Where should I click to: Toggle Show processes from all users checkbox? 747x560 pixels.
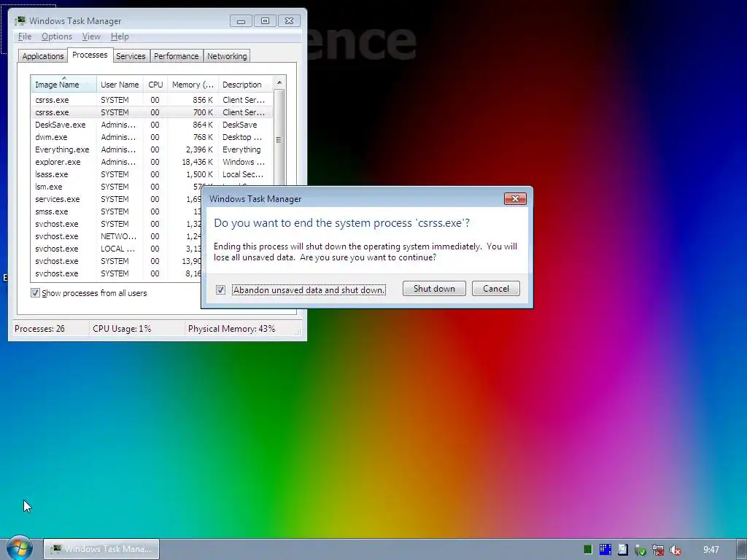pos(35,293)
